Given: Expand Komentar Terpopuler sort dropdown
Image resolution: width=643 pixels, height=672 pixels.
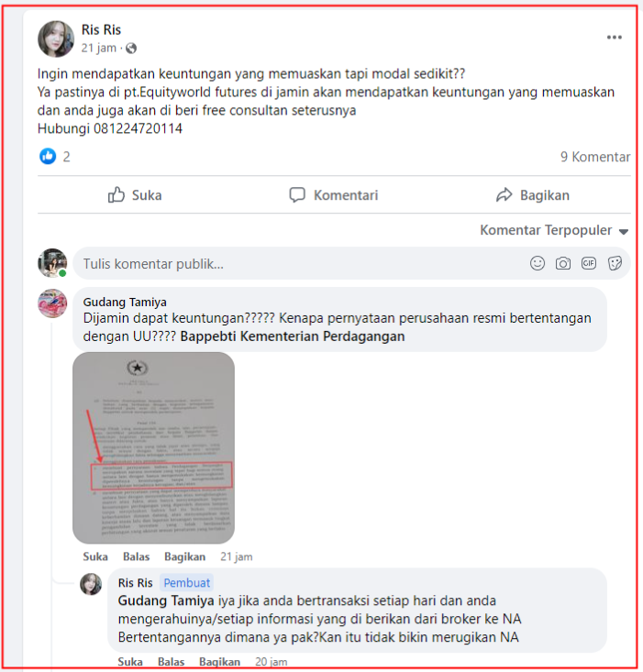Looking at the screenshot, I should 554,231.
